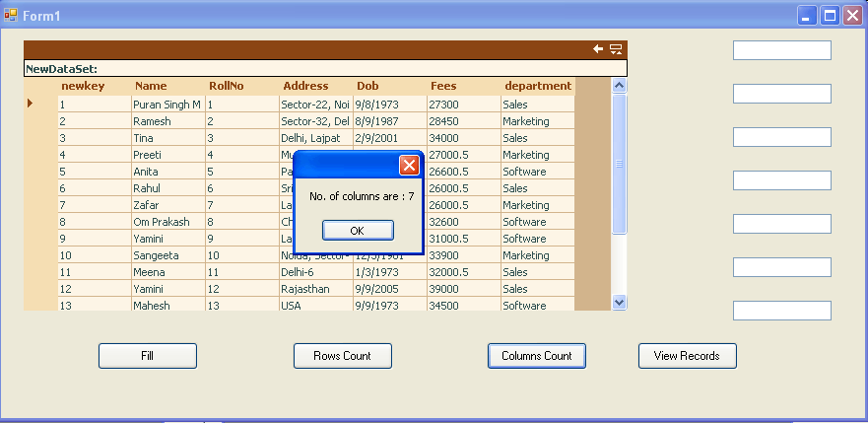Click the last text box at bottom right
The image size is (868, 423).
point(782,311)
